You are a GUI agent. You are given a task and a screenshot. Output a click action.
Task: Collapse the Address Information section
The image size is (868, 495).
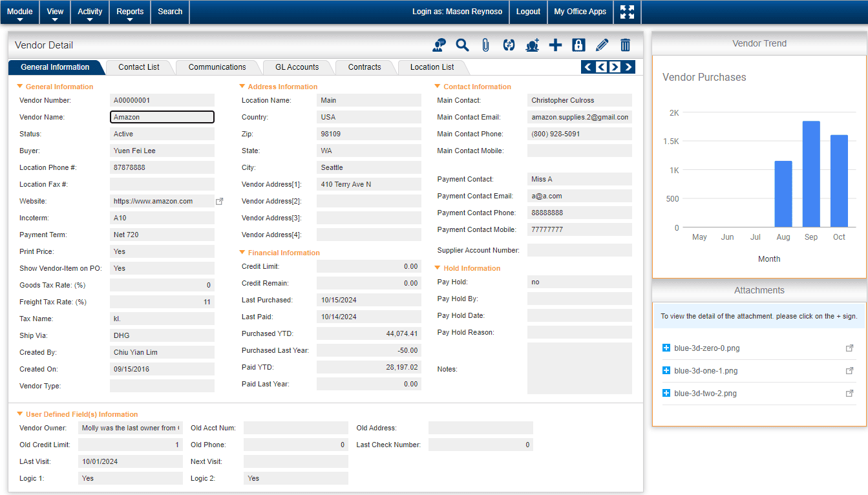(x=242, y=86)
